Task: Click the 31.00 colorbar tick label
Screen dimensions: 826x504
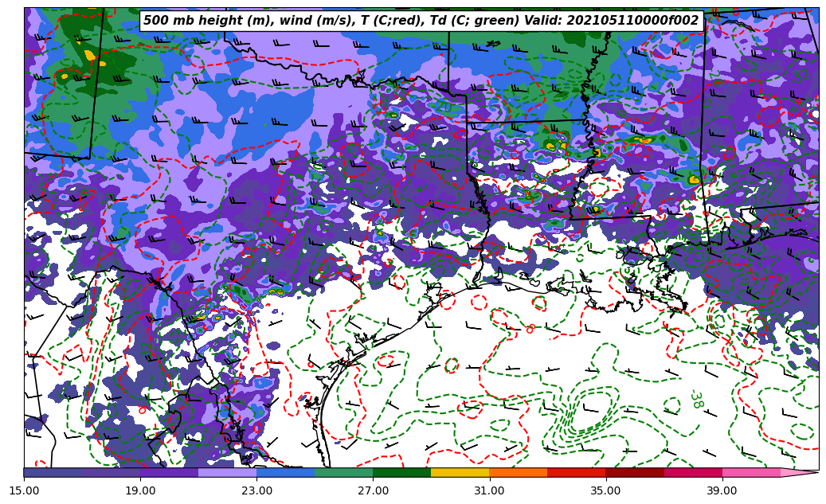Action: click(489, 490)
